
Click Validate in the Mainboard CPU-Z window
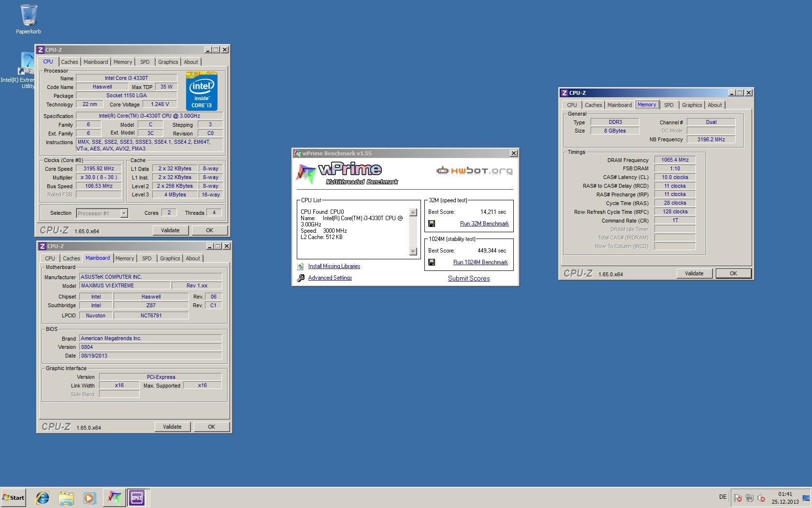(172, 427)
